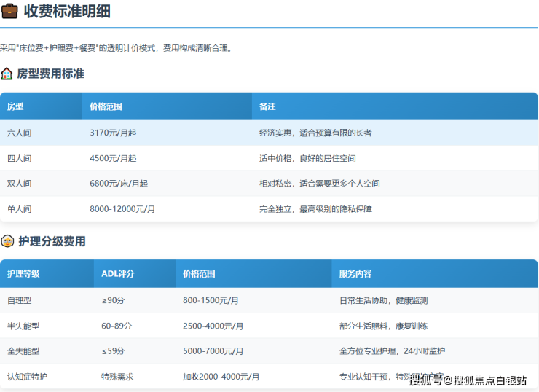Select the 价格范围 header in room table

tap(106, 106)
